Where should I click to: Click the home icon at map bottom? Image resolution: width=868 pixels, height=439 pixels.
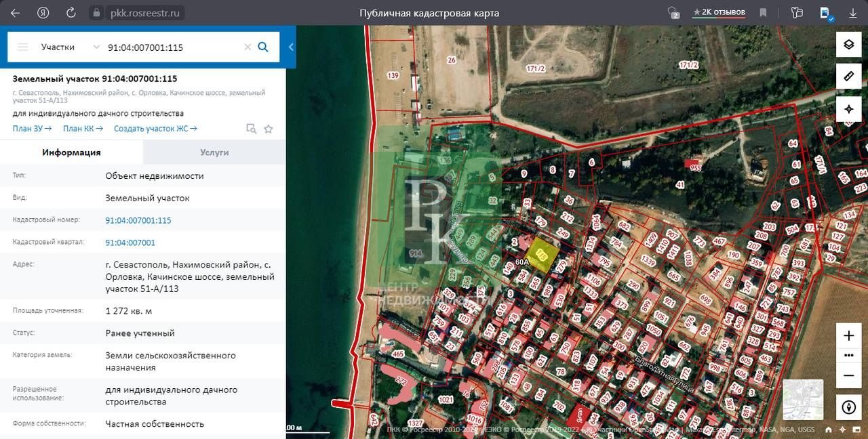coord(829,430)
